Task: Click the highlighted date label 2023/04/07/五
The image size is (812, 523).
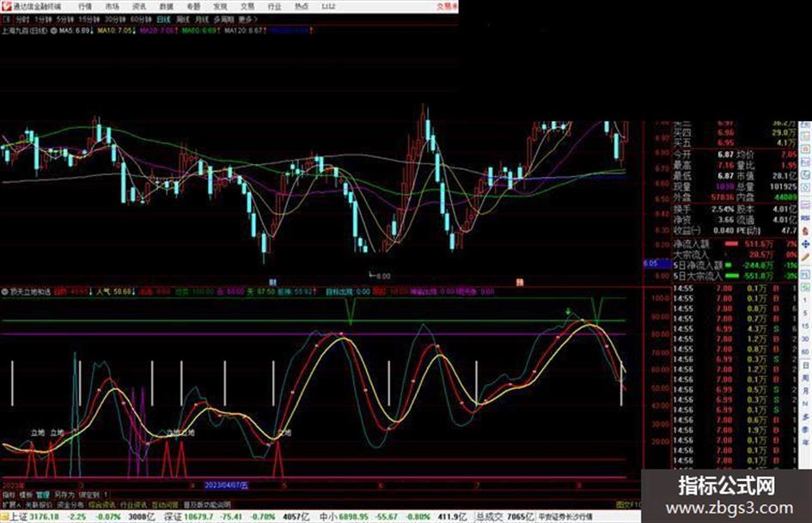Action: [x=226, y=486]
